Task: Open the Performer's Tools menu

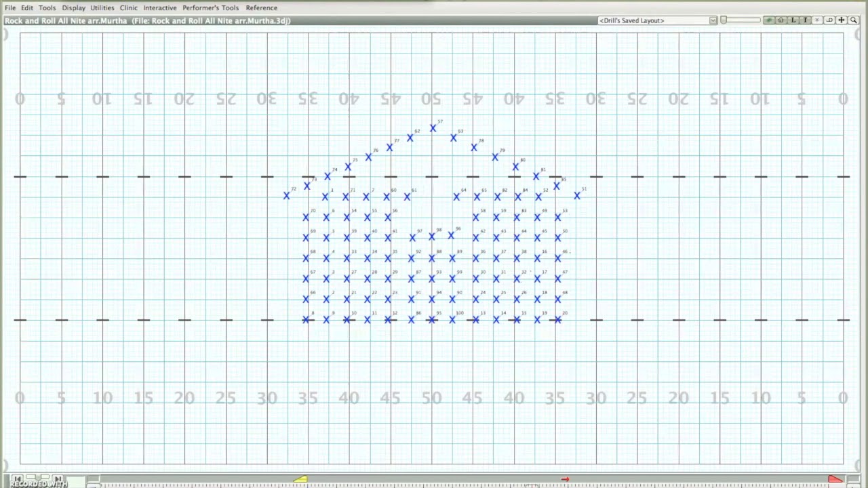Action: [211, 7]
